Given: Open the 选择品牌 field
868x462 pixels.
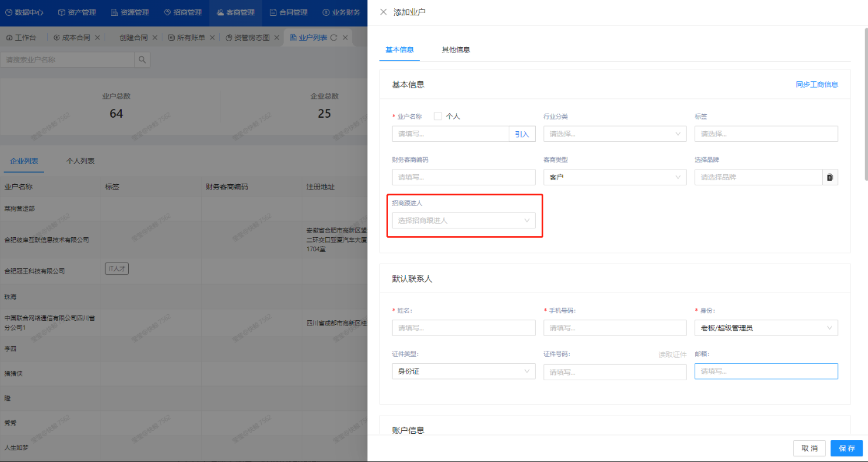Looking at the screenshot, I should point(758,177).
